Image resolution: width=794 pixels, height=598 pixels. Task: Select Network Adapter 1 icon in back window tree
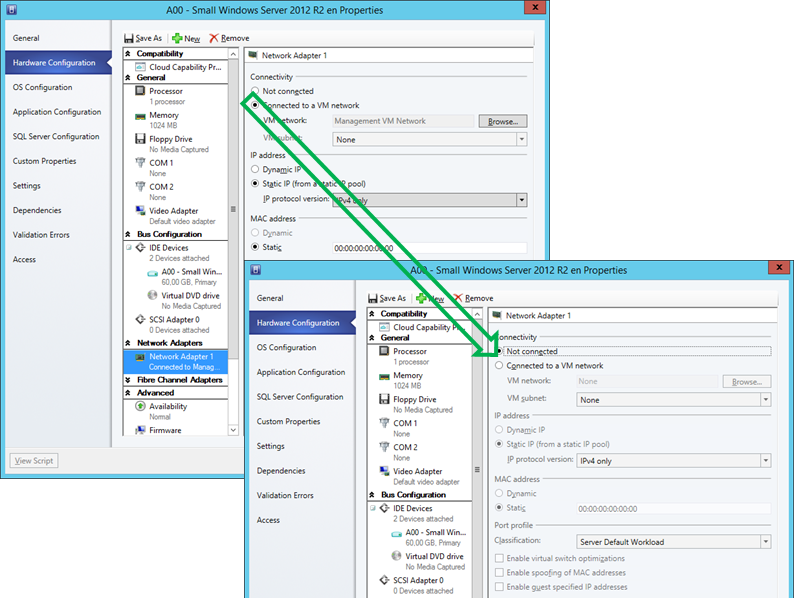(x=140, y=357)
